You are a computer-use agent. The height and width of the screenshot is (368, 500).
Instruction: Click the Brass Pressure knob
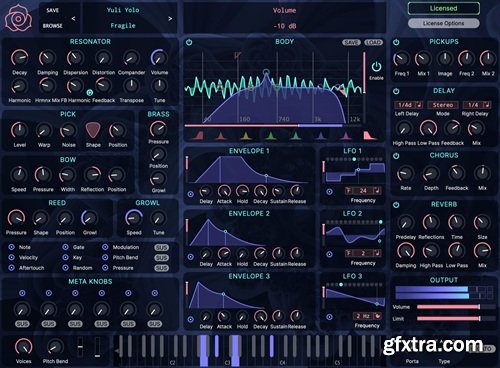pyautogui.click(x=158, y=129)
